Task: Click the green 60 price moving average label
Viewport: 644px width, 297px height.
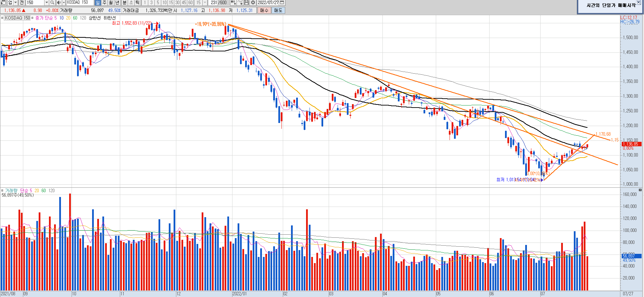Action: coord(75,18)
